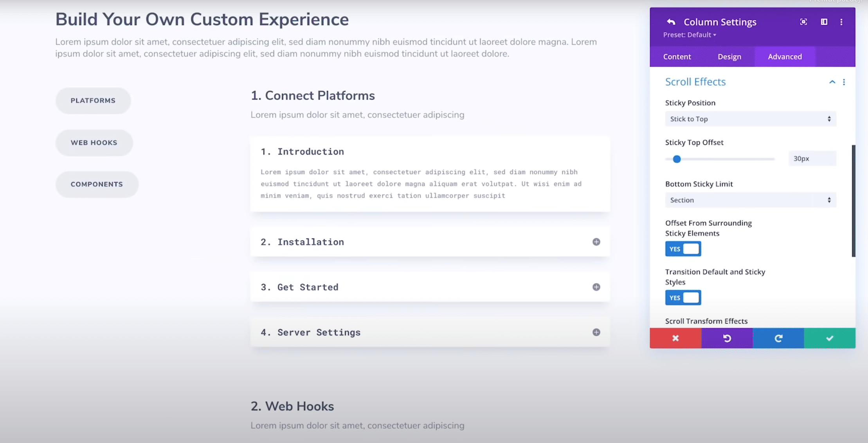Expand the Installation accordion item

click(x=596, y=242)
